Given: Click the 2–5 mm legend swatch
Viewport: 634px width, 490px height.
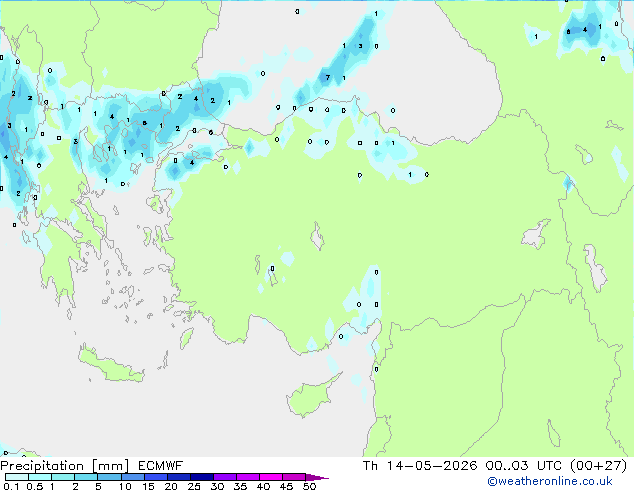Looking at the screenshot, I should point(86,477).
